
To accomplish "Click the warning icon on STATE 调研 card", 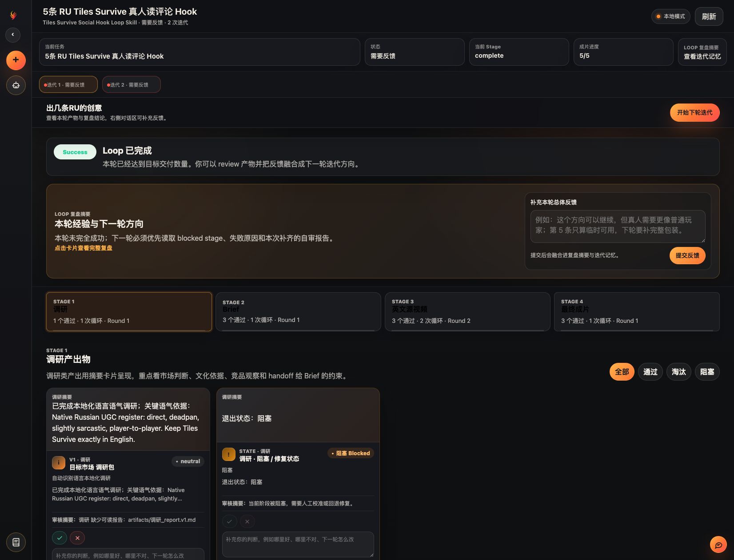I will coord(229,454).
